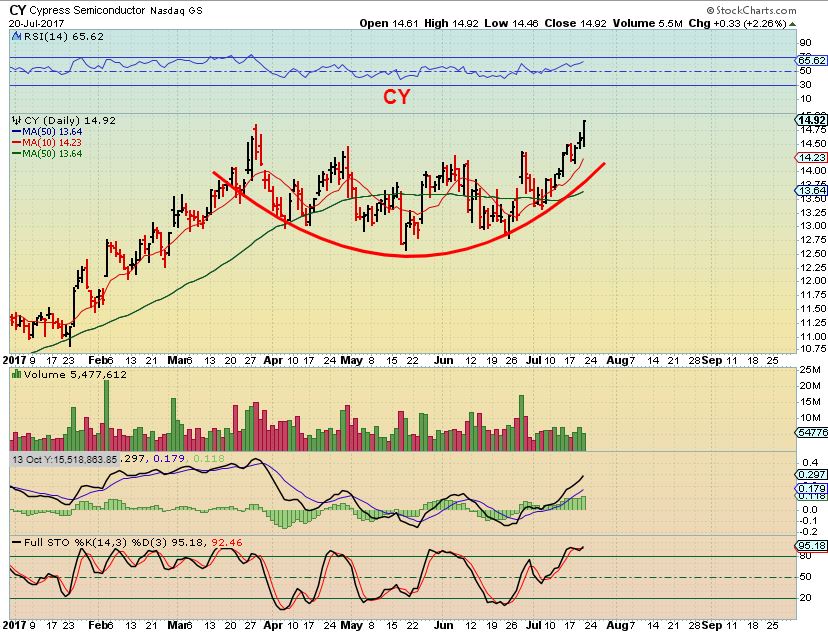Click the red MA(10) 14.23 legend entry

[46, 143]
